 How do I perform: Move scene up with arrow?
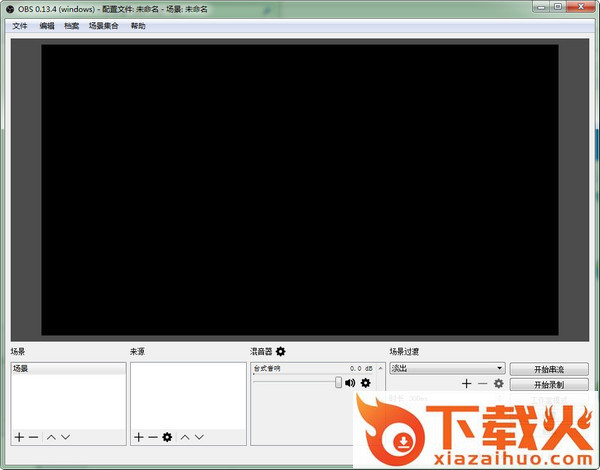(x=51, y=437)
